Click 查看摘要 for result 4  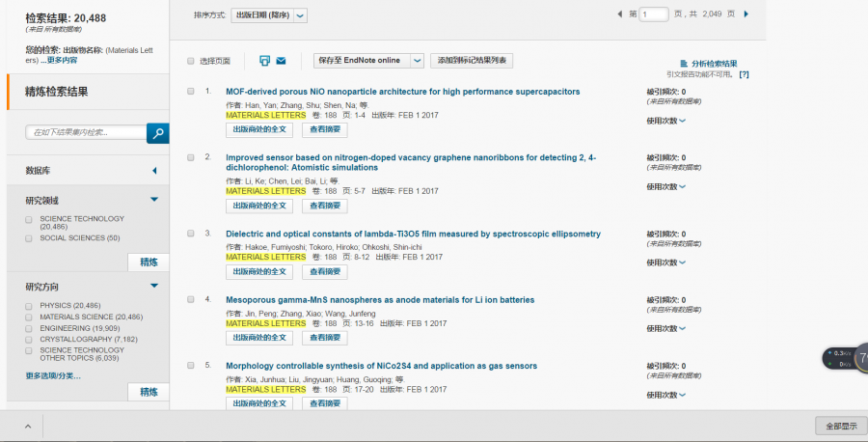pyautogui.click(x=325, y=338)
